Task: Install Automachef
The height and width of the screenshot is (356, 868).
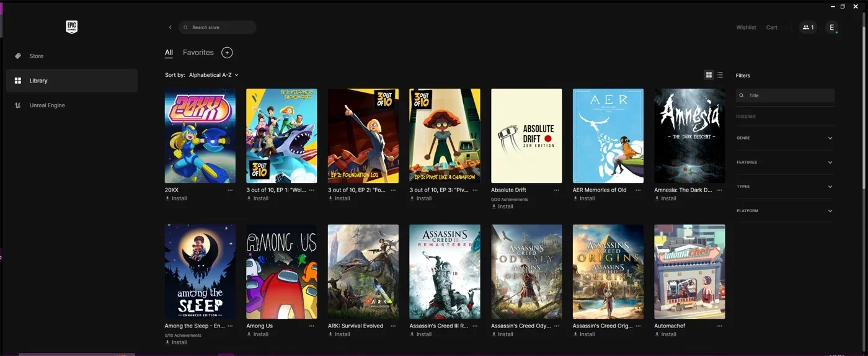Action: [665, 334]
